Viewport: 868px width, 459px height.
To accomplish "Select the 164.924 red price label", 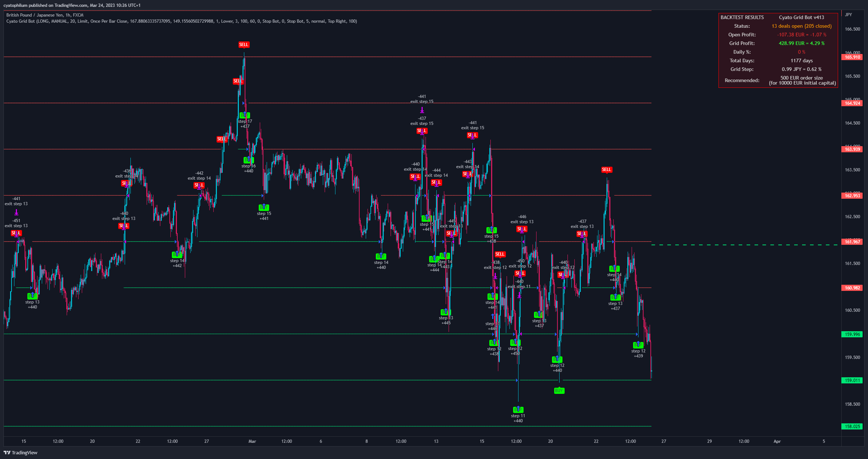I will pos(852,103).
